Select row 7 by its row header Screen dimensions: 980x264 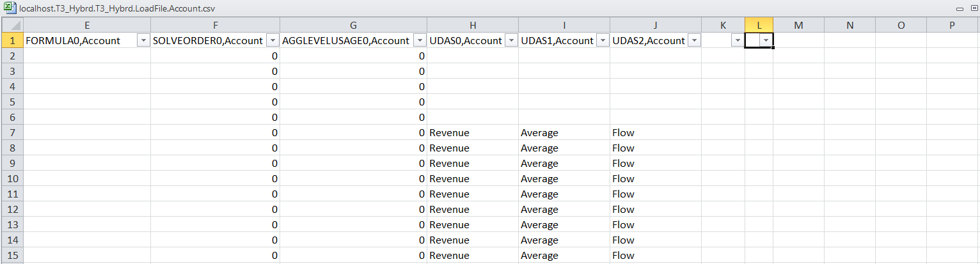pyautogui.click(x=12, y=133)
